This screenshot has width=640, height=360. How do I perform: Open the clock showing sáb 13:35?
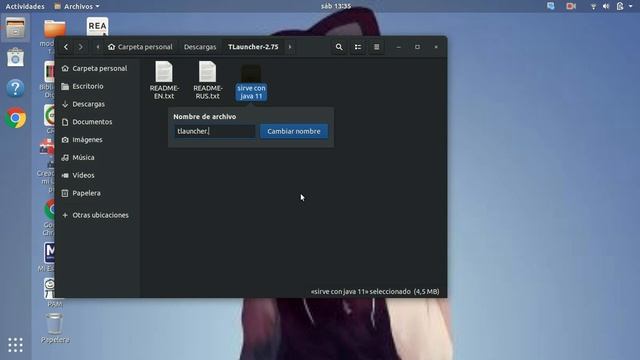click(336, 6)
